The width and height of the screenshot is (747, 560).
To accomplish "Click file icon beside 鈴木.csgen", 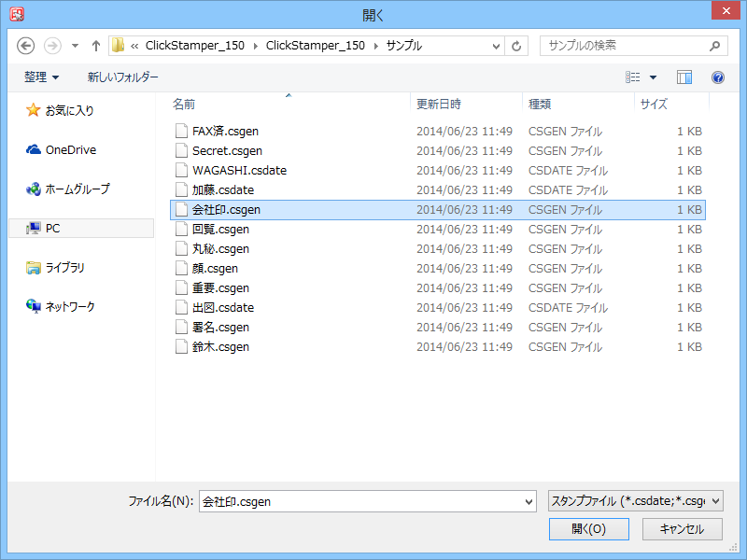I will [181, 346].
